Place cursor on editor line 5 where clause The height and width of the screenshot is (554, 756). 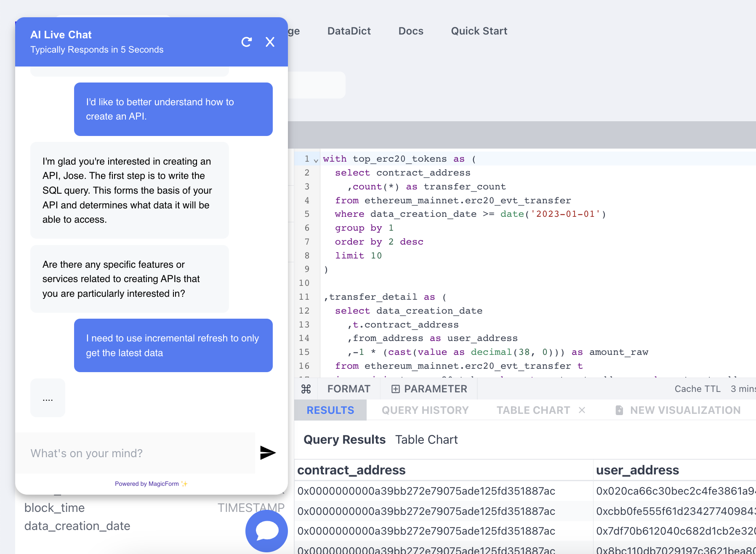[x=470, y=214]
